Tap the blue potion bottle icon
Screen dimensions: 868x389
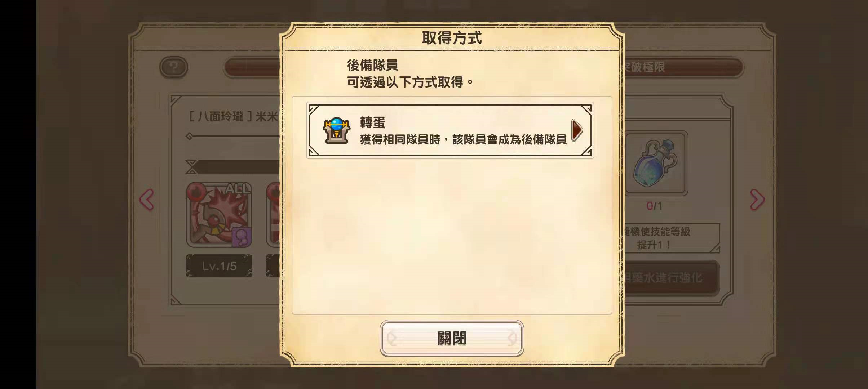tap(655, 163)
